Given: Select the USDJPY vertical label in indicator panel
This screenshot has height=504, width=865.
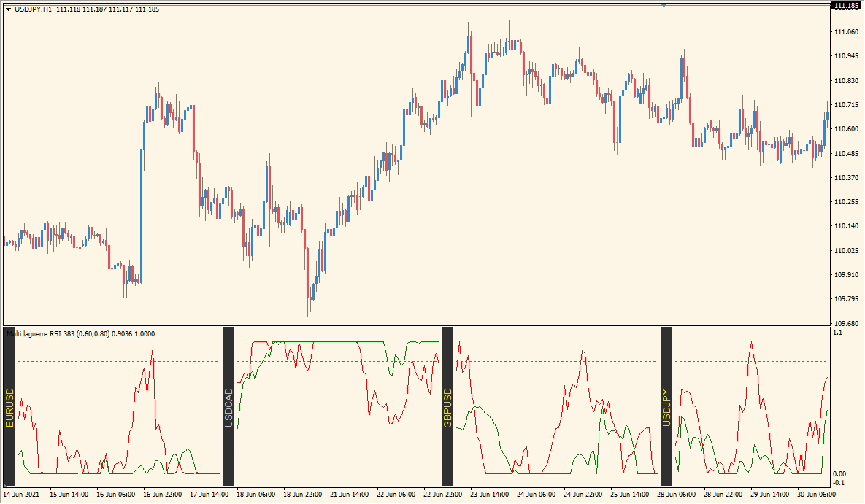Looking at the screenshot, I should pos(666,407).
